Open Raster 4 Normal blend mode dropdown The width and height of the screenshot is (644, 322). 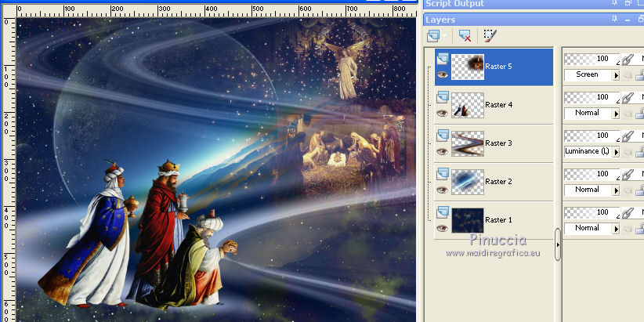[616, 114]
